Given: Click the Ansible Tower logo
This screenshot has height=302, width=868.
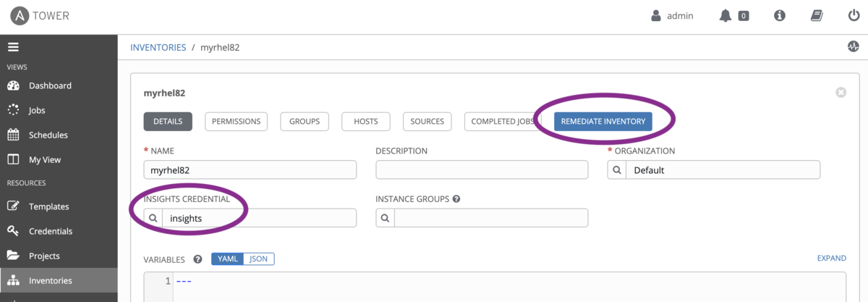Looking at the screenshot, I should (x=40, y=15).
